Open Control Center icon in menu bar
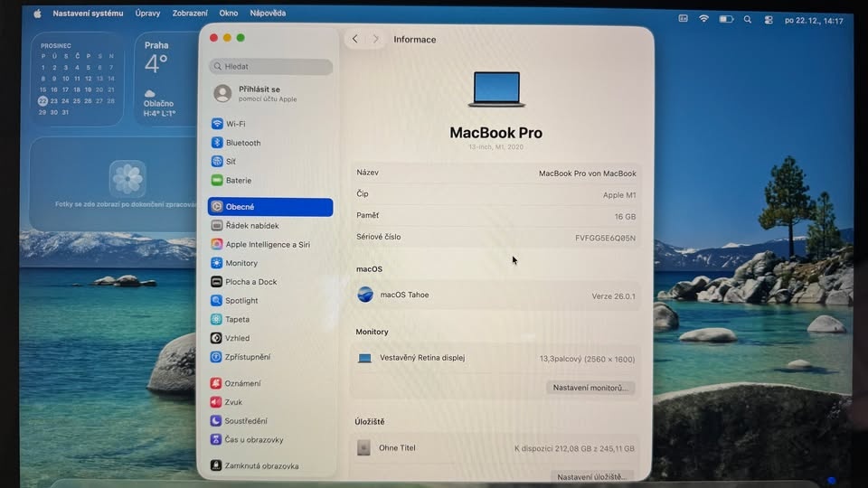 pos(769,20)
